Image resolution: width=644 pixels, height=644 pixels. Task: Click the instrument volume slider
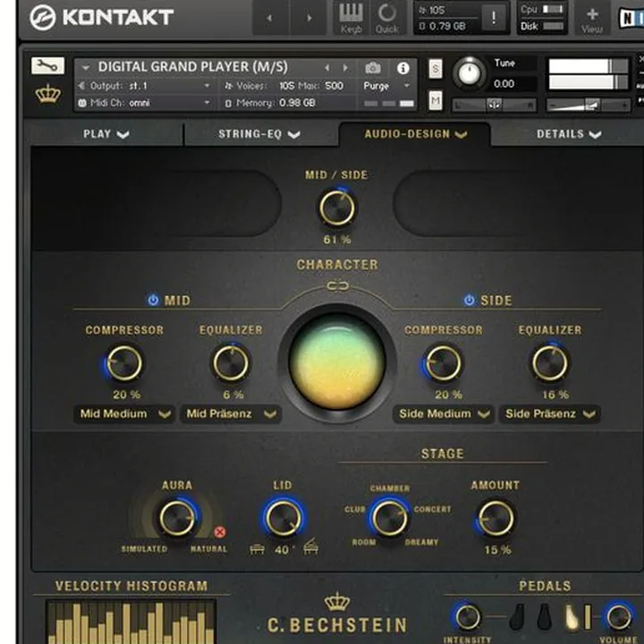coord(589,106)
